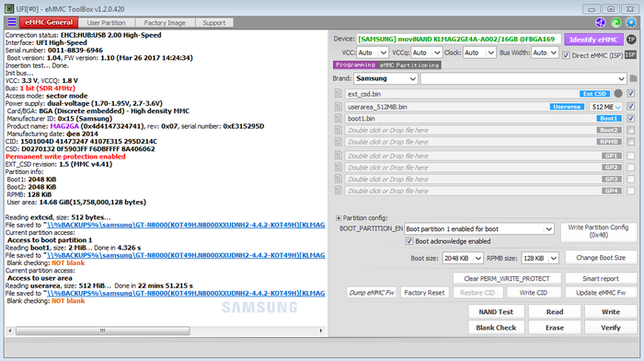Click the file icon of GP1 row
644x361 pixels.
[339, 156]
